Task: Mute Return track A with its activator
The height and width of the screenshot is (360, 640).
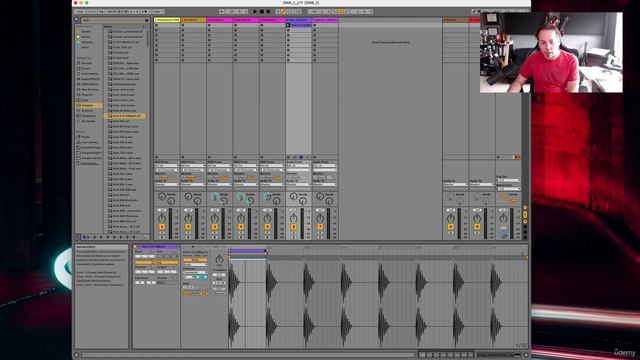Action: (451, 227)
